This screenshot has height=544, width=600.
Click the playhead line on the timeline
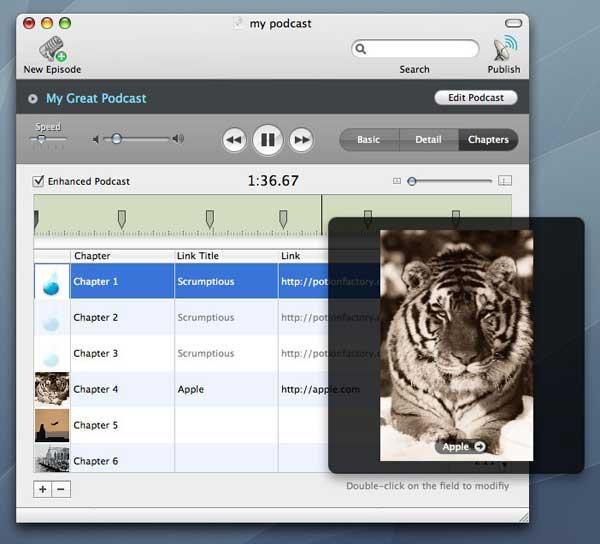(x=321, y=215)
